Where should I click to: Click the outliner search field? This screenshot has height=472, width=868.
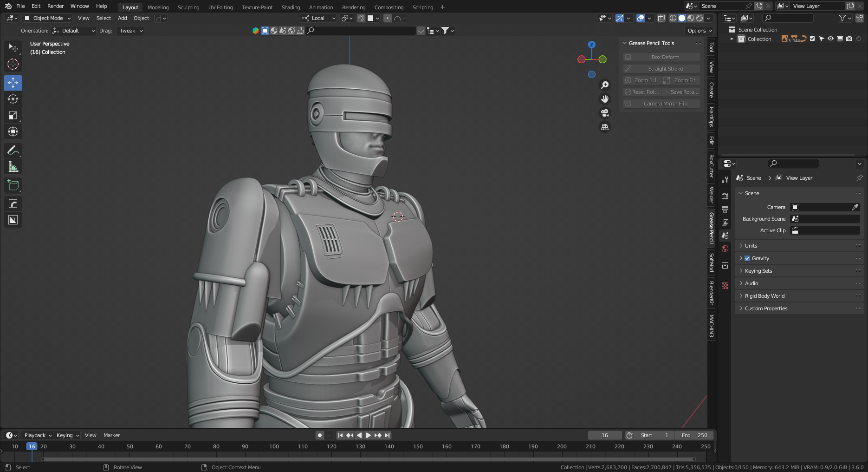(x=788, y=18)
